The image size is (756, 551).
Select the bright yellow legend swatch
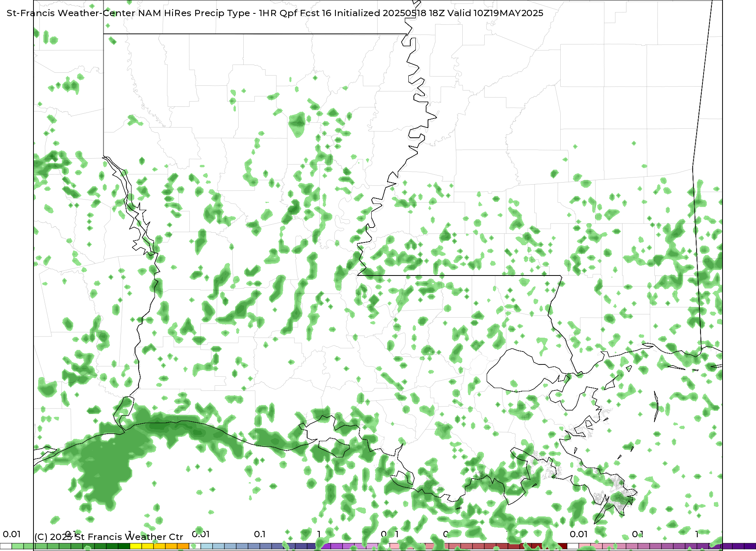pos(136,546)
